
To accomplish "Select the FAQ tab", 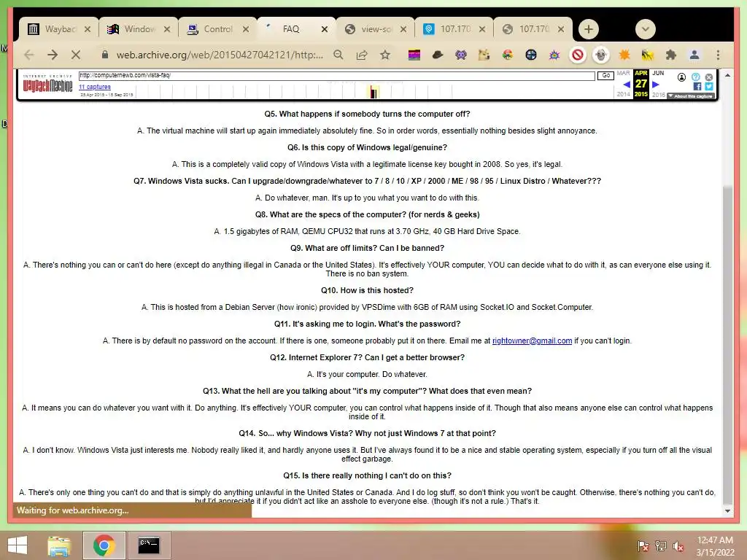I will [x=290, y=29].
